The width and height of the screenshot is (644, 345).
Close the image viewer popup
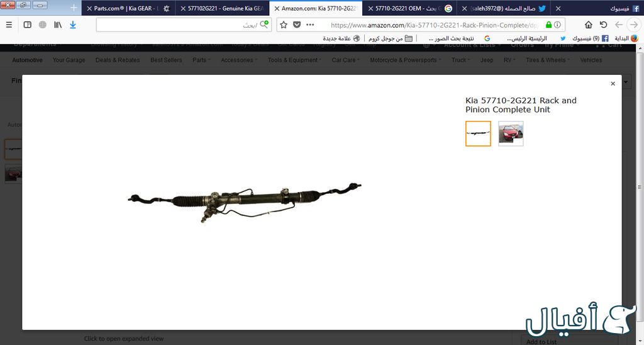[613, 84]
